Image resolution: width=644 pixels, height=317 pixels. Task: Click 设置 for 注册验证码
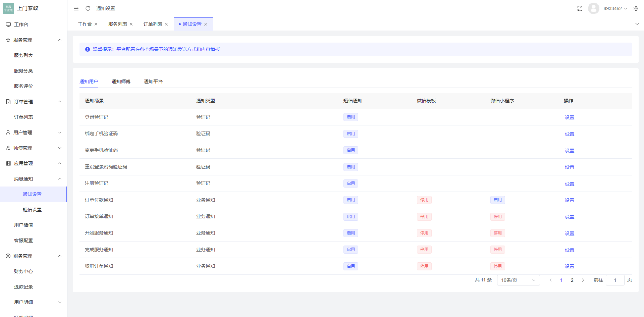point(569,183)
